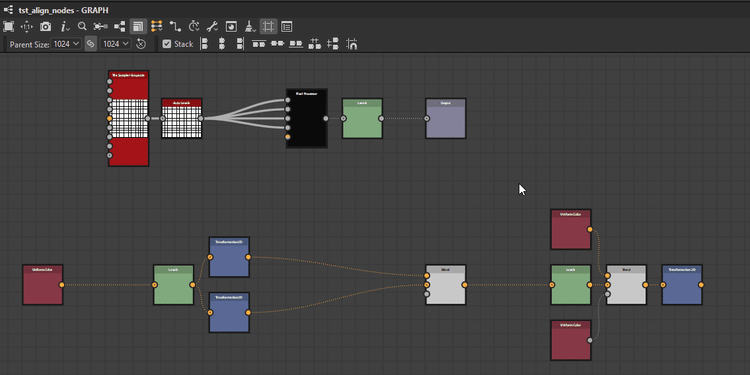Image resolution: width=750 pixels, height=375 pixels.
Task: Reset zoom with the 1:1 icon
Action: tap(27, 26)
